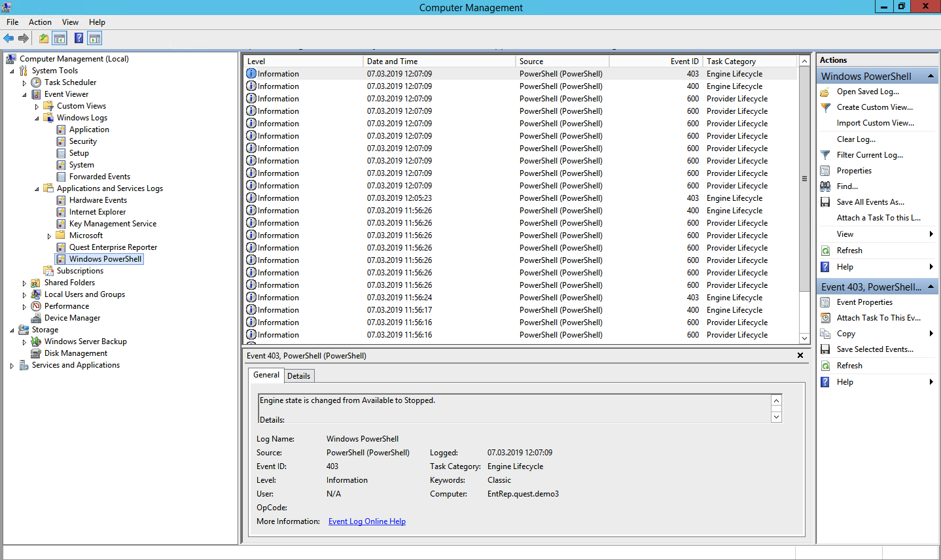Image resolution: width=941 pixels, height=560 pixels.
Task: Select the General tab
Action: click(266, 375)
